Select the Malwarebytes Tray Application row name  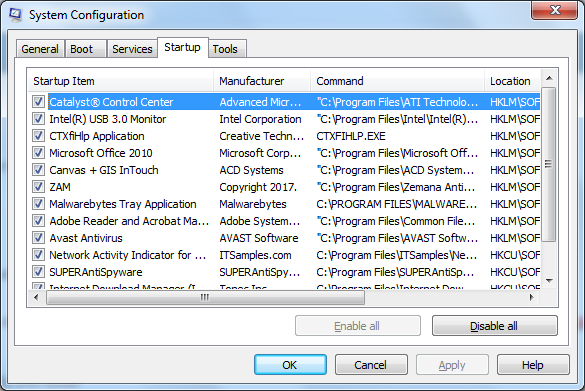123,204
